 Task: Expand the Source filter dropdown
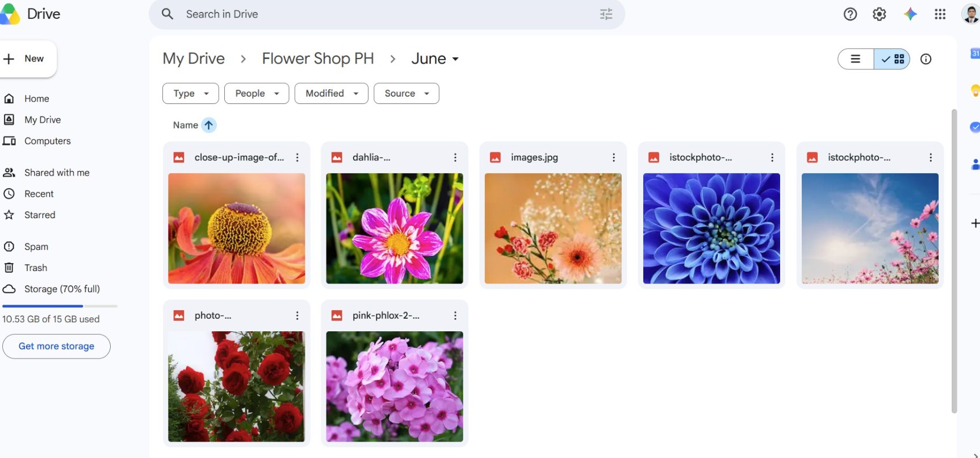[407, 93]
